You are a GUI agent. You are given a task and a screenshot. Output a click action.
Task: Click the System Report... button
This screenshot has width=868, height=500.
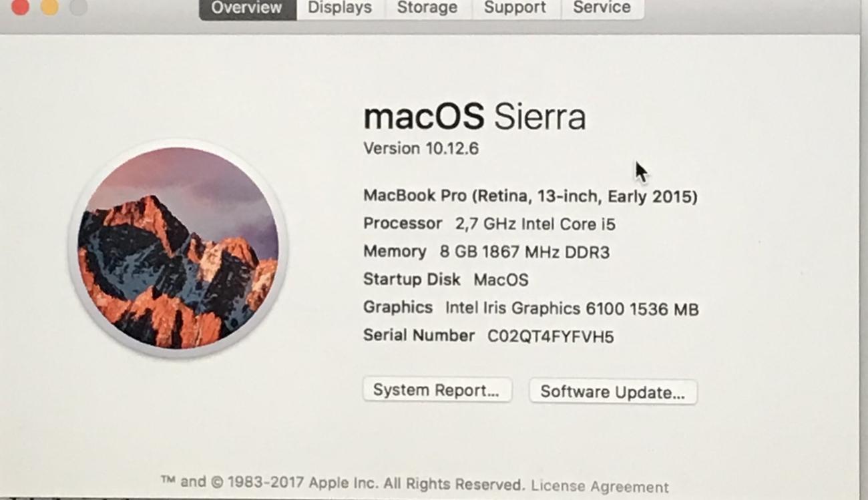coord(437,391)
